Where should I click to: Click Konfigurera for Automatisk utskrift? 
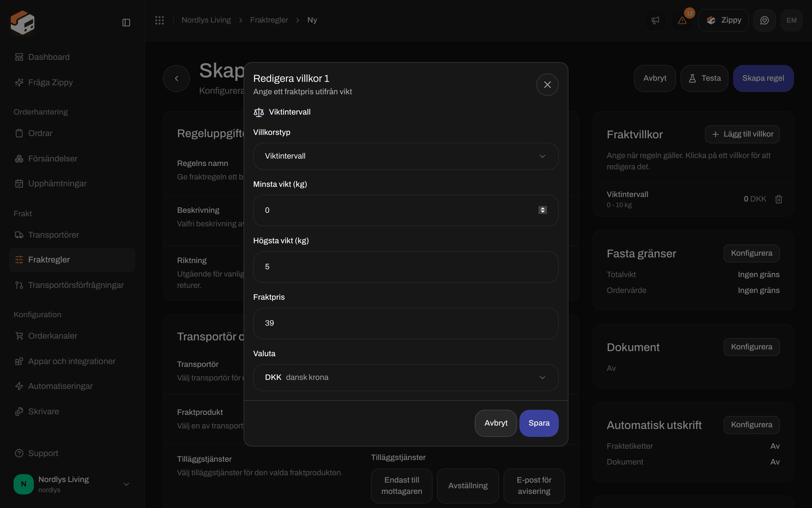pos(752,425)
